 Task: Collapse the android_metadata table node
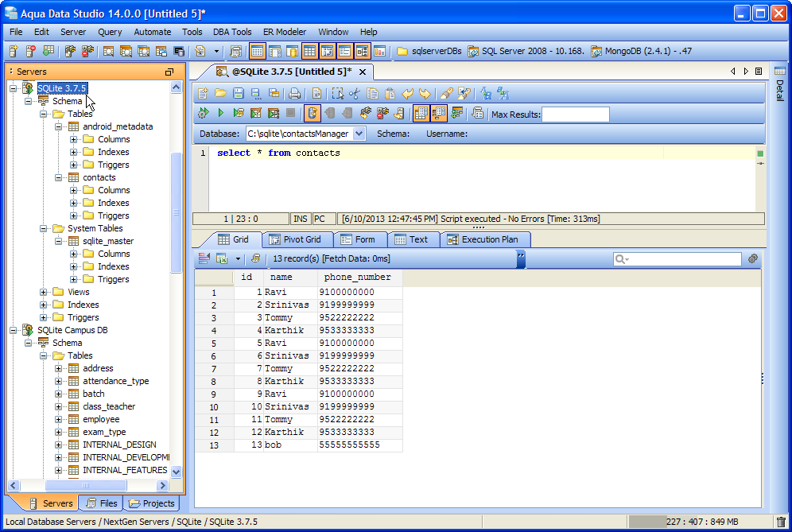tap(59, 126)
